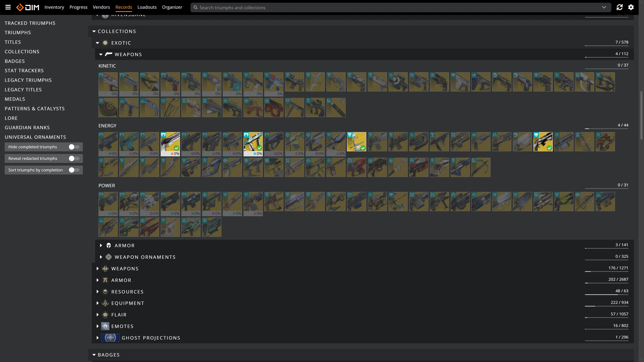
Task: Go to the Vendors tab
Action: [x=101, y=7]
